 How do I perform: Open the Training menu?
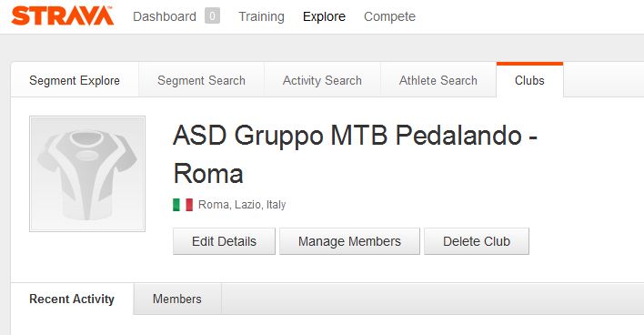[x=261, y=16]
